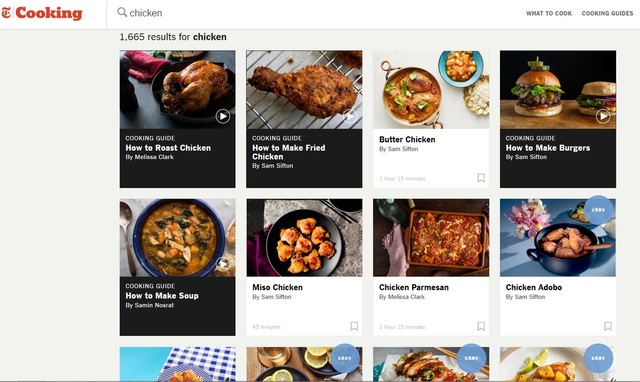The width and height of the screenshot is (640, 382).
Task: Open the What to Cook menu
Action: point(549,13)
